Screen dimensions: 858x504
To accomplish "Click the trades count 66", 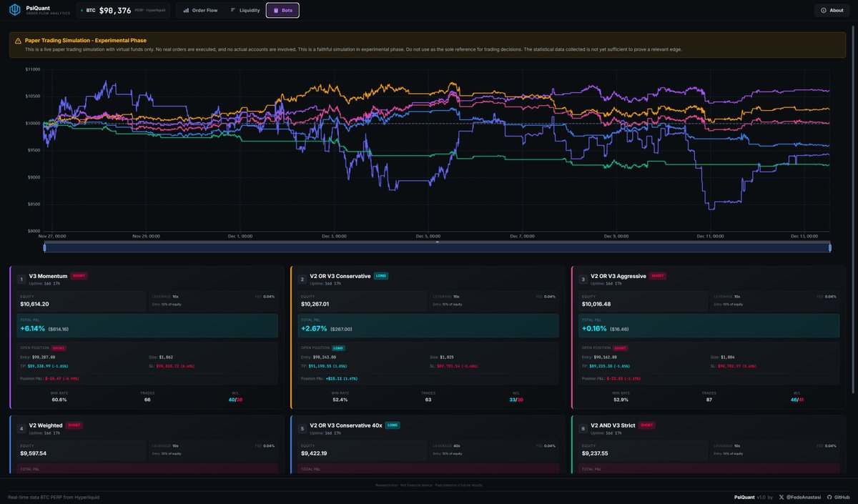I will point(147,400).
